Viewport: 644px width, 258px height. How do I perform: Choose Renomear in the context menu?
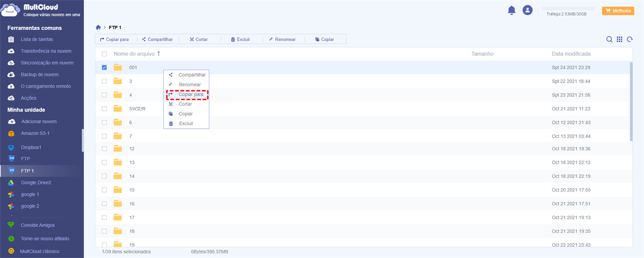pos(186,85)
